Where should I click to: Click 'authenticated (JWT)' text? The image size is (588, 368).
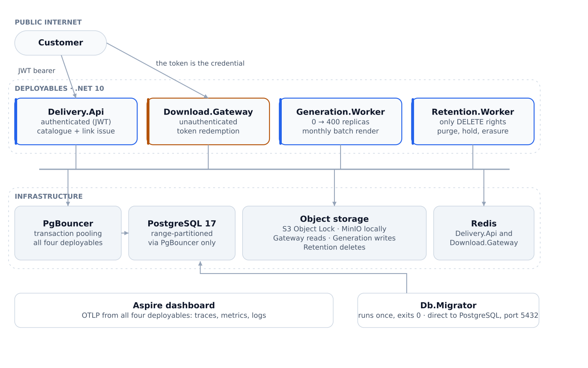[x=76, y=122]
